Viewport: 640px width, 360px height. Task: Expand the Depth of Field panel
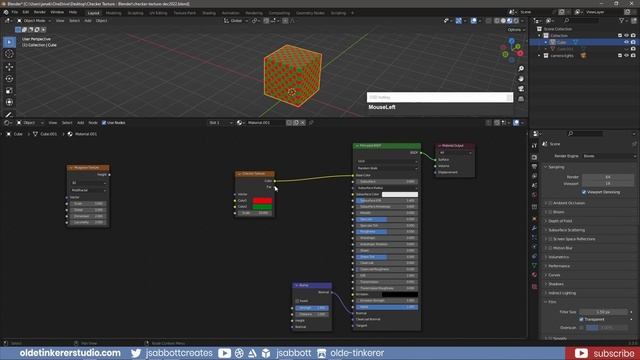(560, 221)
